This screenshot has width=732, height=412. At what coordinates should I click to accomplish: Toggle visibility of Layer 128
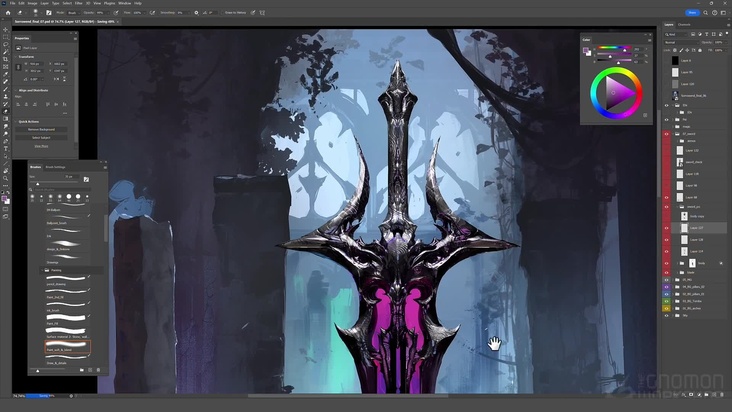click(666, 240)
